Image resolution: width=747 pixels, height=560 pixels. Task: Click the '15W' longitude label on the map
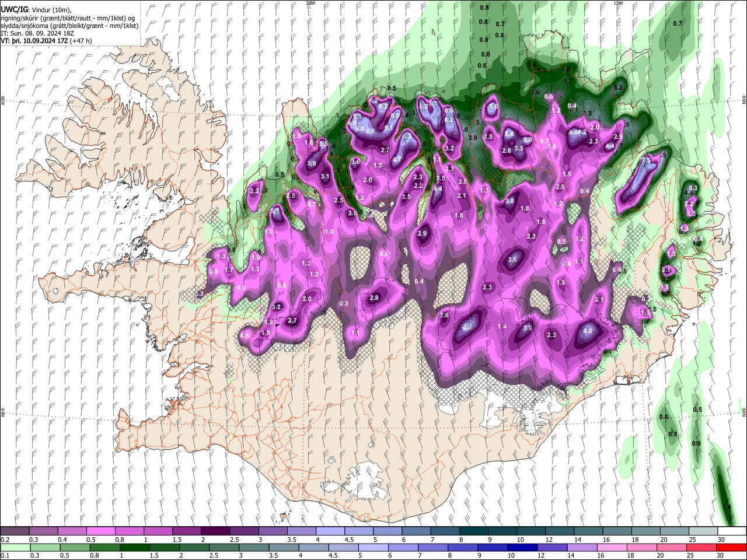pyautogui.click(x=618, y=3)
